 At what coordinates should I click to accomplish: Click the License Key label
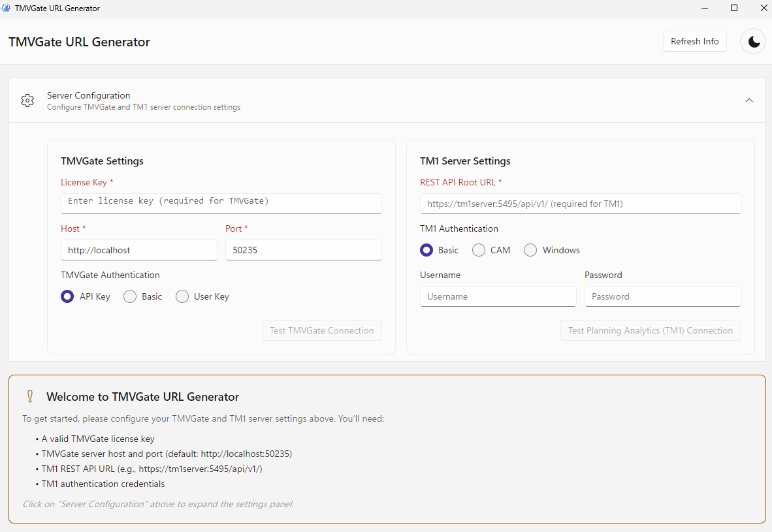click(x=87, y=182)
